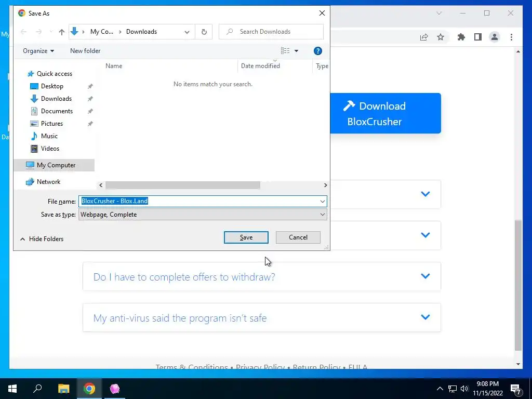Click Download BloxCrusher button in Chrome
532x399 pixels.
385,113
